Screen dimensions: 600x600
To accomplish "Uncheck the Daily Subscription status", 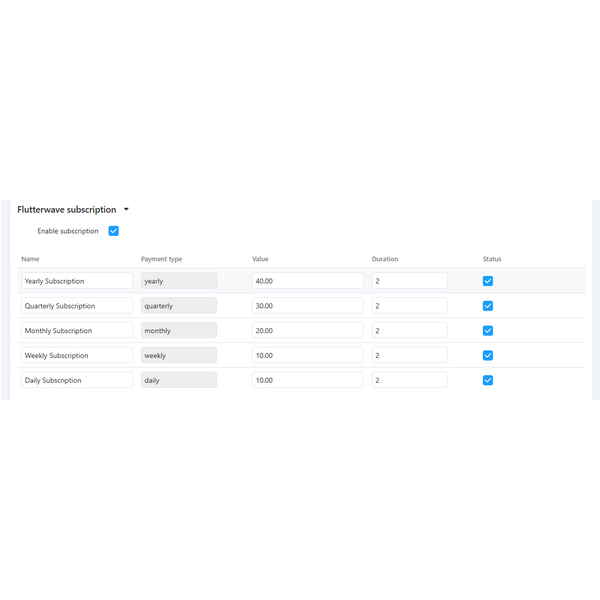I will point(488,380).
